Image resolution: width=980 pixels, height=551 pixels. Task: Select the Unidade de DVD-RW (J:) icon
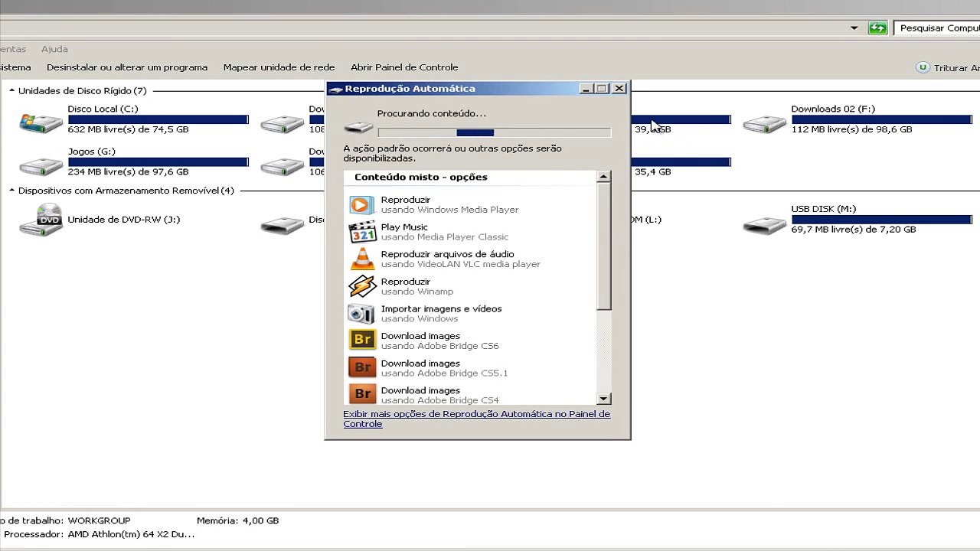pos(41,220)
